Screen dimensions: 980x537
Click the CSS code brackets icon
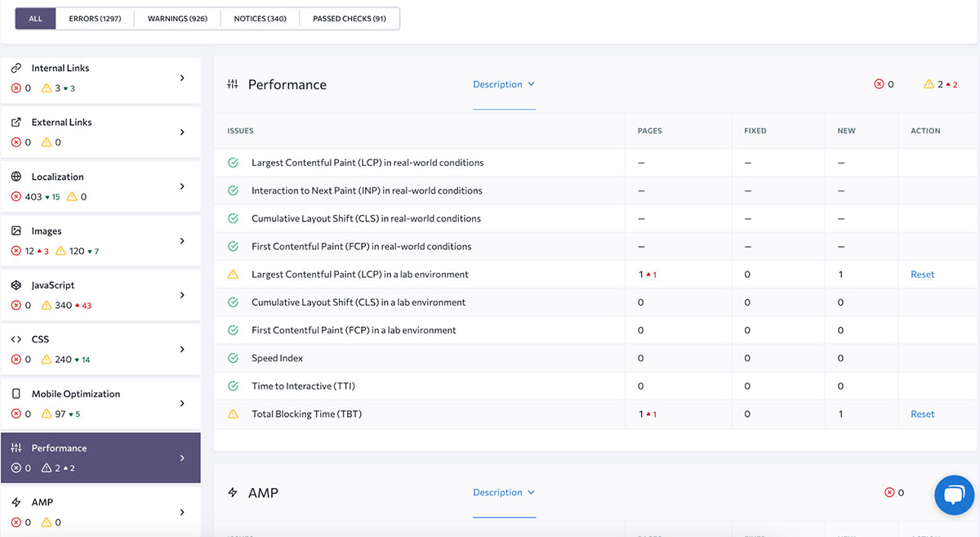tap(16, 339)
